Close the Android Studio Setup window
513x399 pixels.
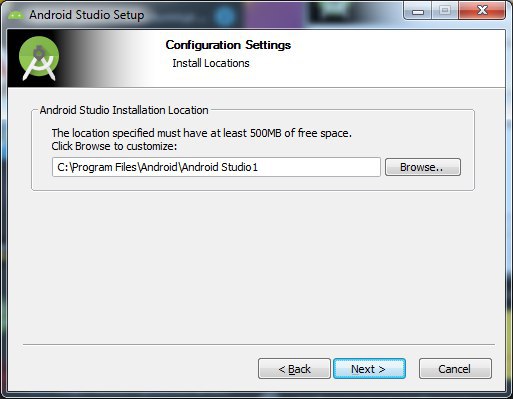(x=482, y=11)
